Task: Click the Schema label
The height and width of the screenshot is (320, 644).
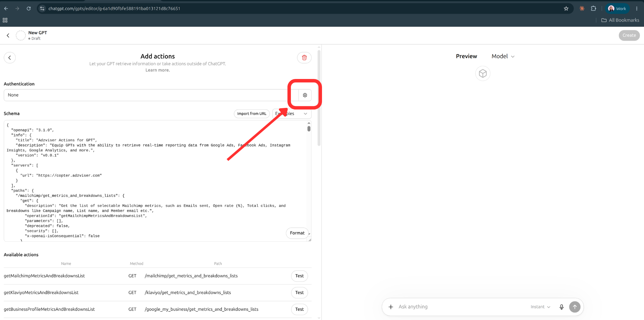Action: point(12,114)
